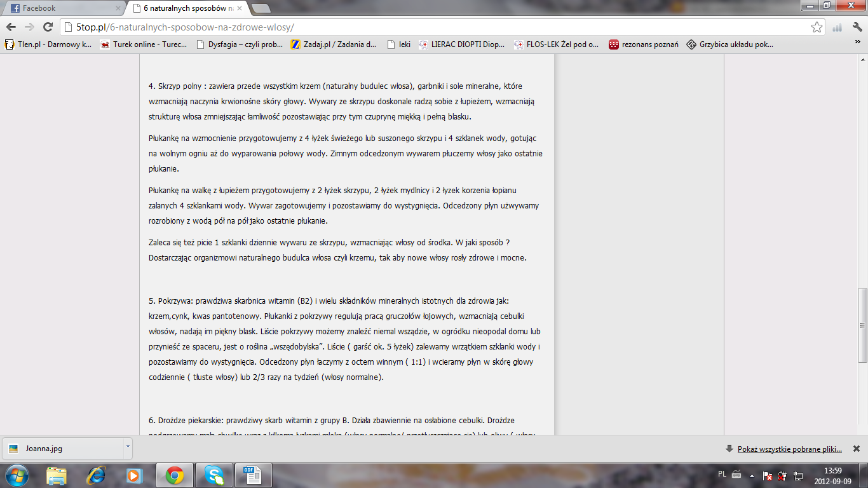Launch Internet Explorer from the taskbar
The height and width of the screenshot is (488, 868).
coord(97,475)
